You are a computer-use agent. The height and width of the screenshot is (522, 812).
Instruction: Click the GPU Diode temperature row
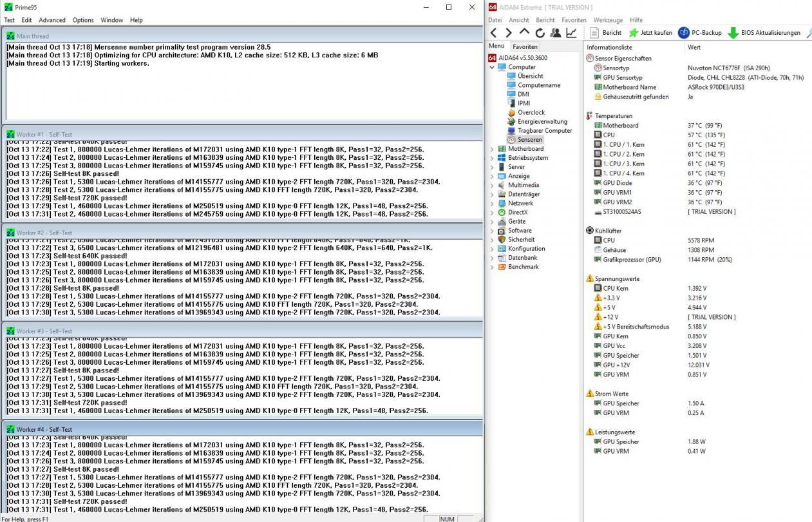click(x=698, y=183)
